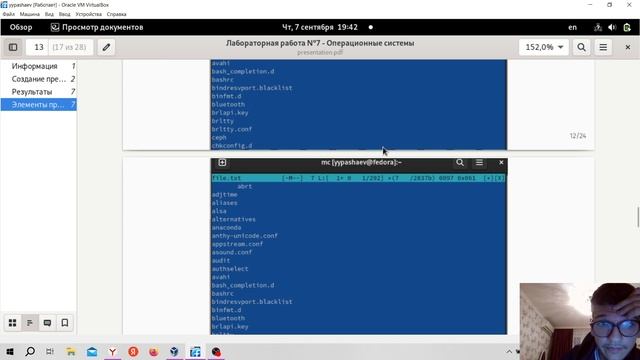Open the Обзор activities overview
Screen dimensions: 640x360
pyautogui.click(x=21, y=27)
